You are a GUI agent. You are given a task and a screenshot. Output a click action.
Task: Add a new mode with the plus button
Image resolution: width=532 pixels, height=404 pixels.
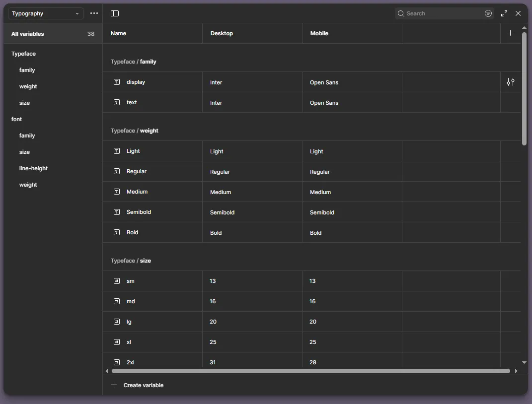(511, 33)
